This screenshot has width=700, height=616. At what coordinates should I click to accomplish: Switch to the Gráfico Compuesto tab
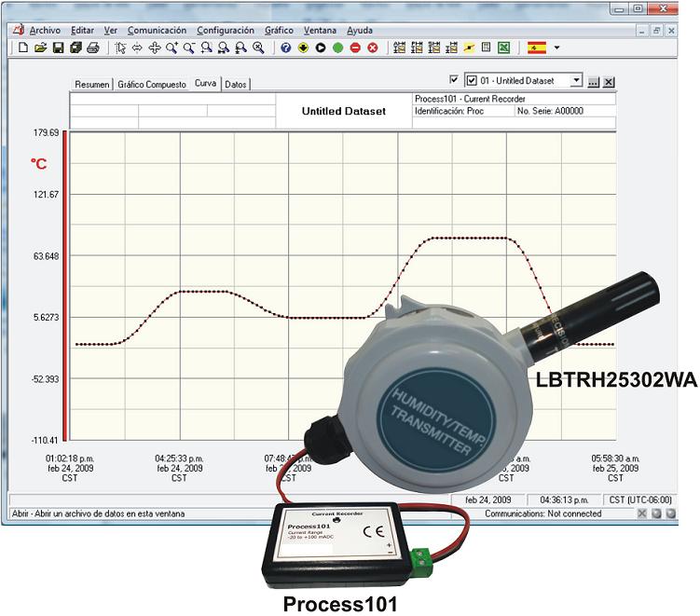[x=152, y=85]
